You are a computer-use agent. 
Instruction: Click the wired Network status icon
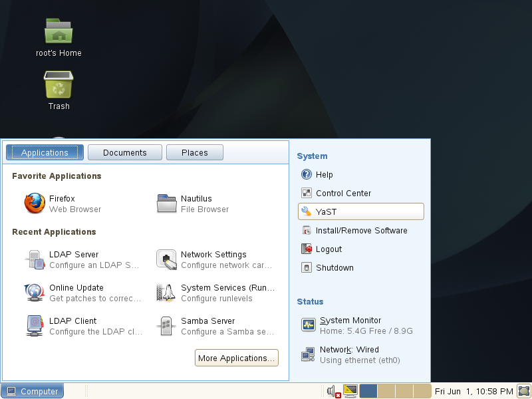click(x=308, y=354)
